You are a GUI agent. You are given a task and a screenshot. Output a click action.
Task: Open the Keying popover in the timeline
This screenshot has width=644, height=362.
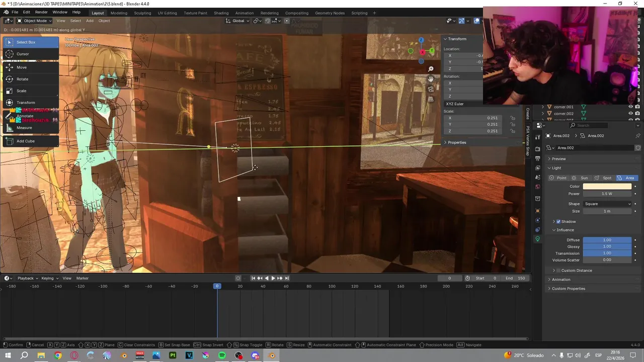(x=49, y=278)
